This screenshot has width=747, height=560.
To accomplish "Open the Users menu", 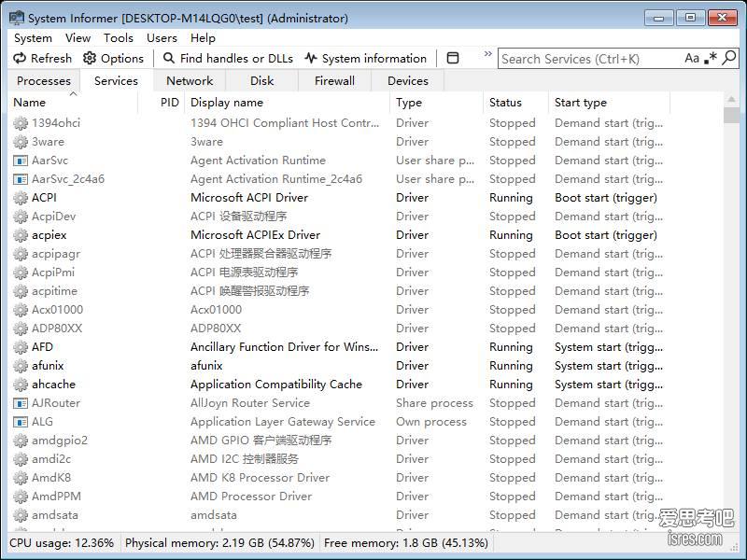I will [162, 37].
